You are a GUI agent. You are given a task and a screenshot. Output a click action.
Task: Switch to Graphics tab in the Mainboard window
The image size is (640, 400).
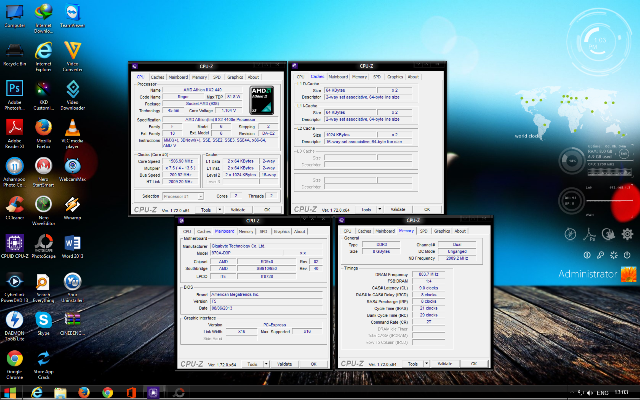[x=281, y=231]
